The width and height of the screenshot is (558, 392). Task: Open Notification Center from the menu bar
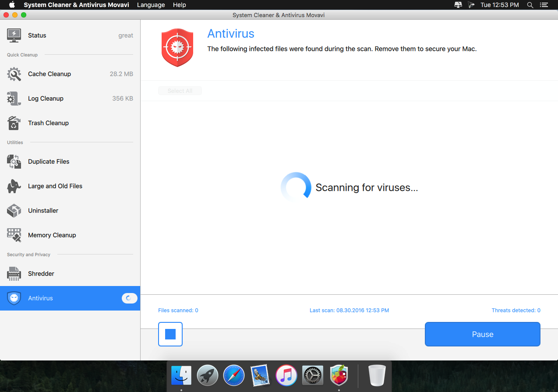click(x=544, y=5)
